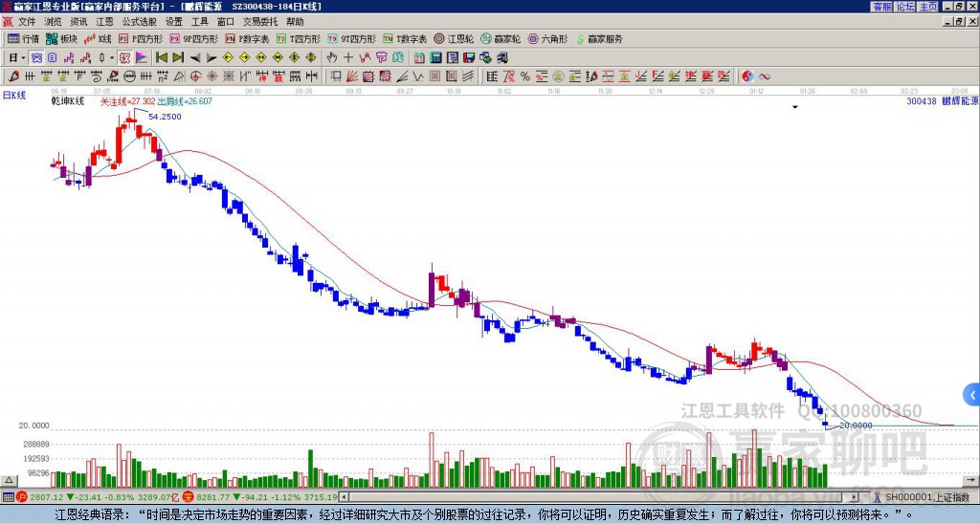The image size is (980, 524).
Task: Click the 日K线 label
Action: pos(14,96)
